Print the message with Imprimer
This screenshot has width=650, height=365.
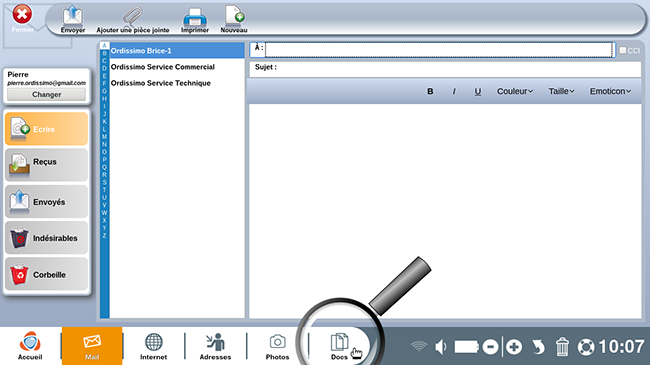(195, 20)
